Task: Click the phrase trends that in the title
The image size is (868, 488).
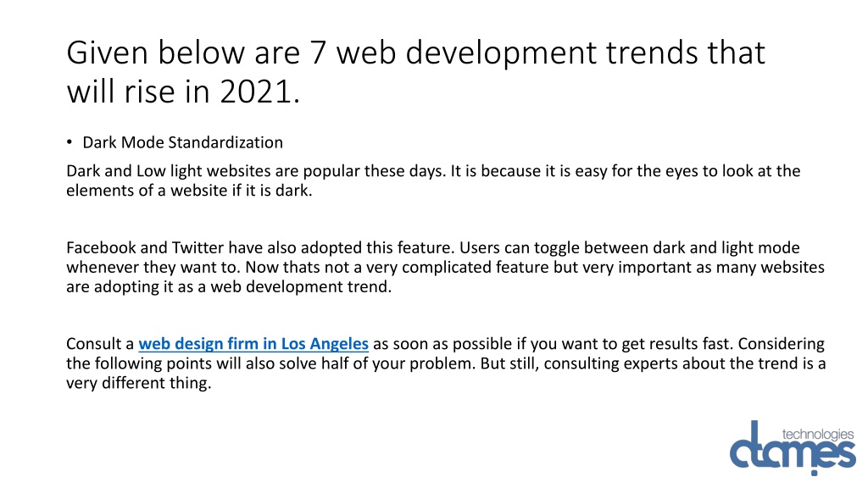Action: click(x=685, y=53)
